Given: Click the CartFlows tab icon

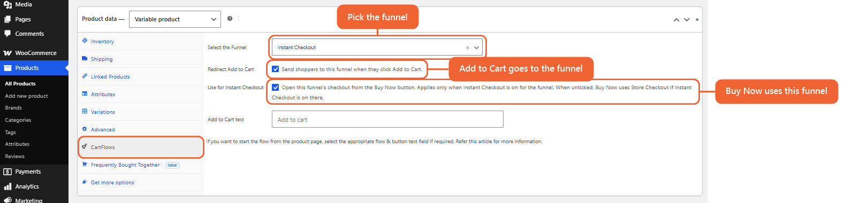Looking at the screenshot, I should click(x=85, y=146).
